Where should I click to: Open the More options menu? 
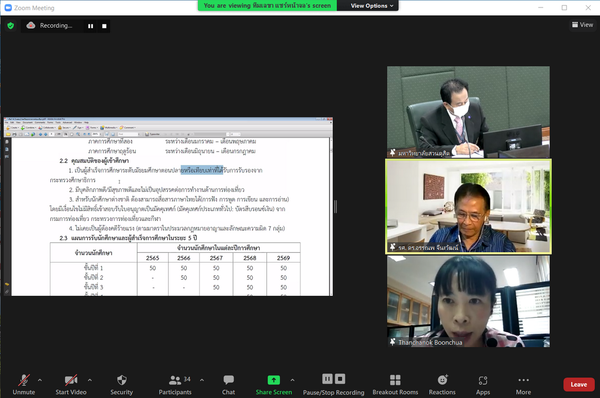523,384
